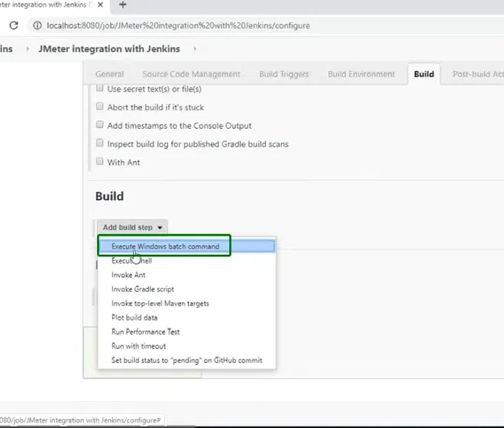Click the Add build step dropdown button
This screenshot has height=428, width=504.
pos(132,227)
